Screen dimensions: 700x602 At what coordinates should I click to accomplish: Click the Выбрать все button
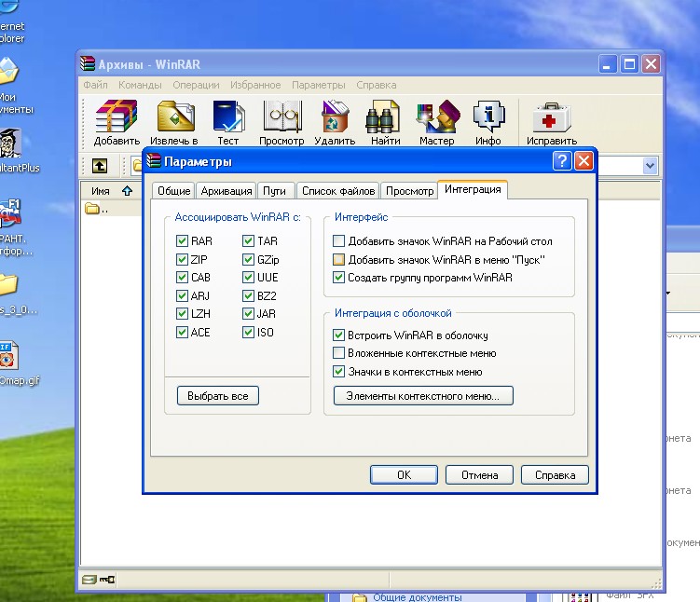[218, 396]
